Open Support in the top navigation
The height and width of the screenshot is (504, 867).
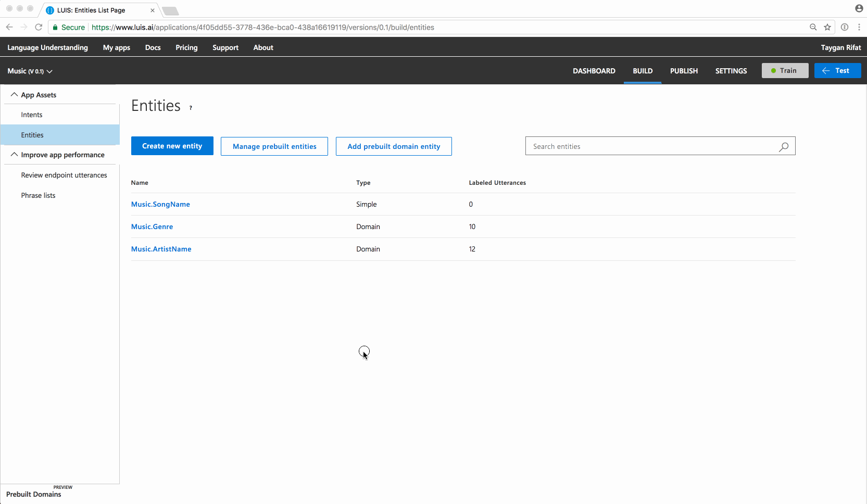[x=225, y=47]
